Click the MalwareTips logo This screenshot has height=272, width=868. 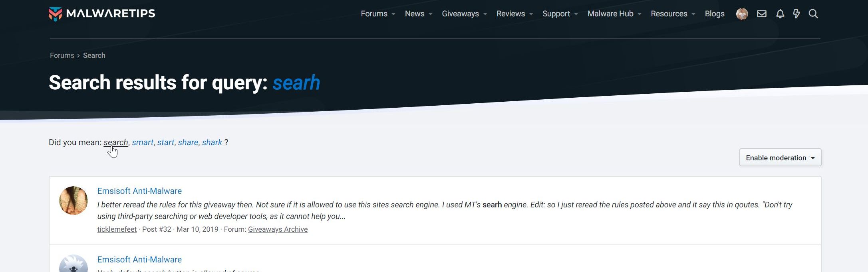(x=102, y=14)
